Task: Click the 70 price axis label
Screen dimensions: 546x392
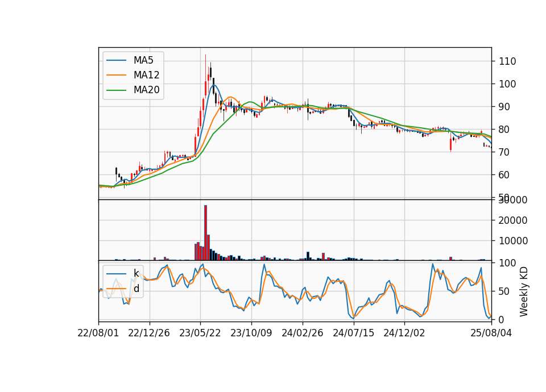Action: (x=504, y=152)
